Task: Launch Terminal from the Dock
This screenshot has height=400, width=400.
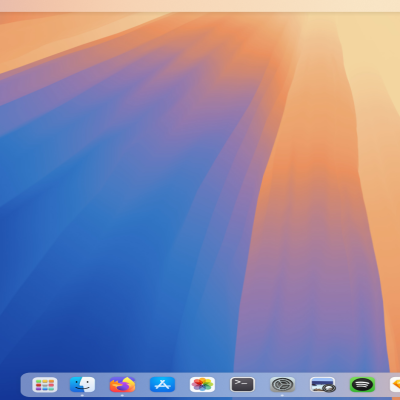Action: pos(242,385)
